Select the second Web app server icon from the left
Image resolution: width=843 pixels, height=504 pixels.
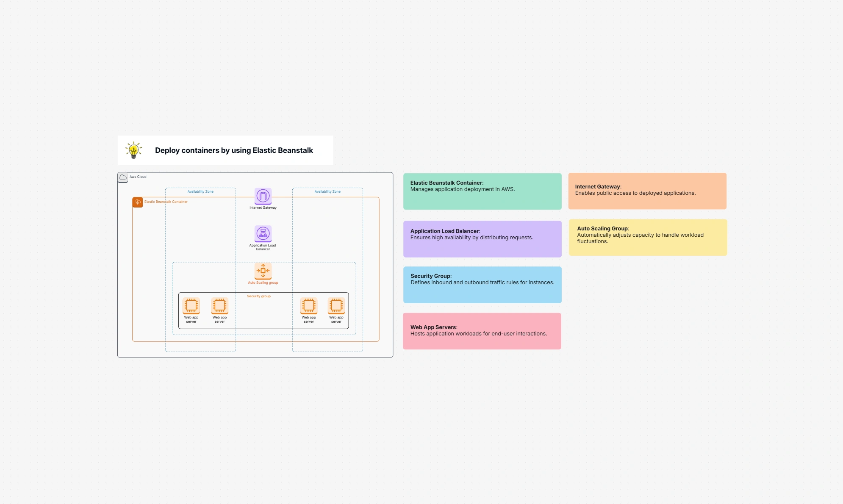pos(219,305)
